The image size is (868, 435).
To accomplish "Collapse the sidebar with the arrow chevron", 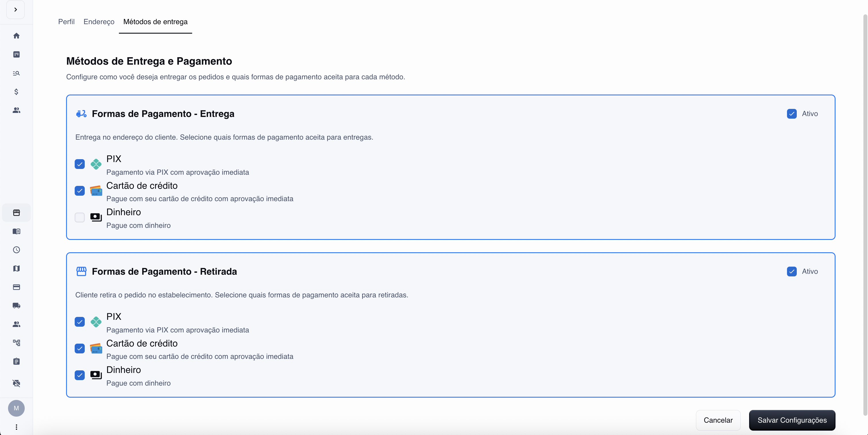I will [x=15, y=10].
